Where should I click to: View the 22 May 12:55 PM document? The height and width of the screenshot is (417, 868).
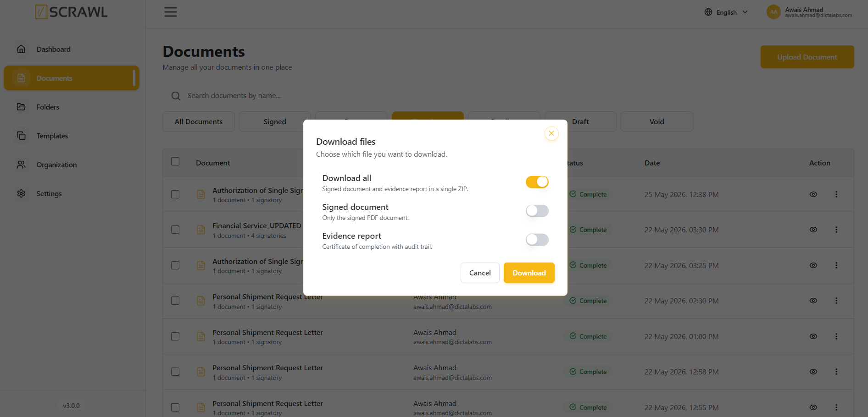point(813,407)
